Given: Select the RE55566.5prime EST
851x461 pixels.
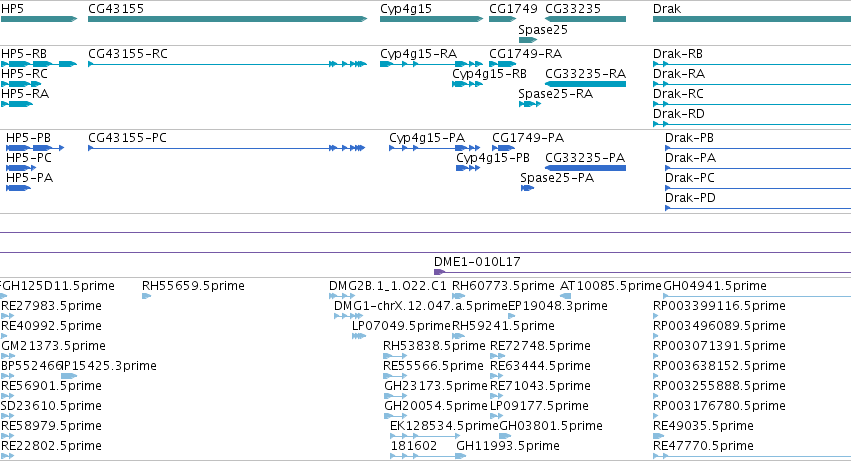Looking at the screenshot, I should 395,376.
